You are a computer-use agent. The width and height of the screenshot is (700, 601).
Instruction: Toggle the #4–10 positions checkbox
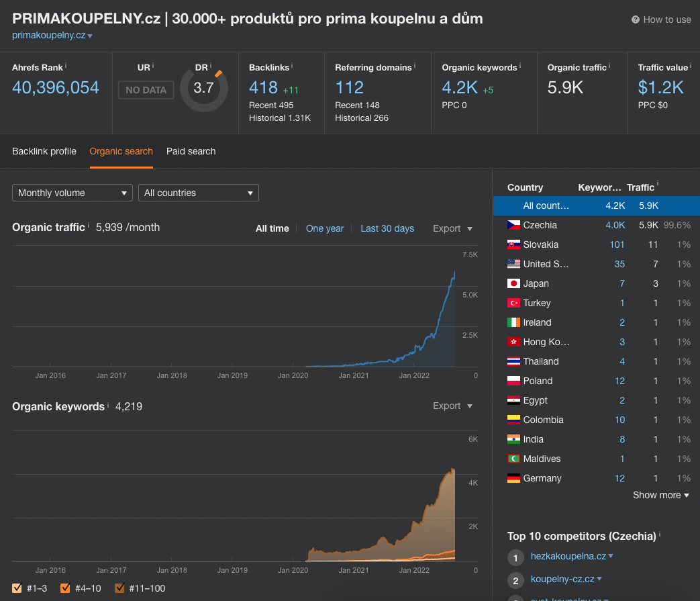[x=65, y=588]
